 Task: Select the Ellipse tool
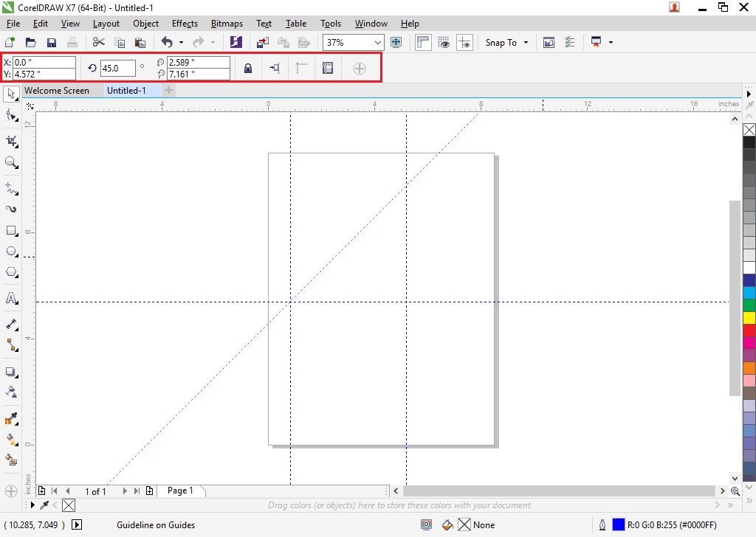(11, 252)
